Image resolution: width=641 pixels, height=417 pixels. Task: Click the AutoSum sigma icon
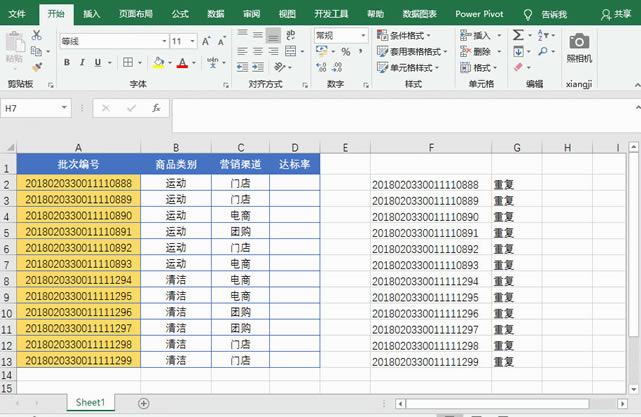518,34
